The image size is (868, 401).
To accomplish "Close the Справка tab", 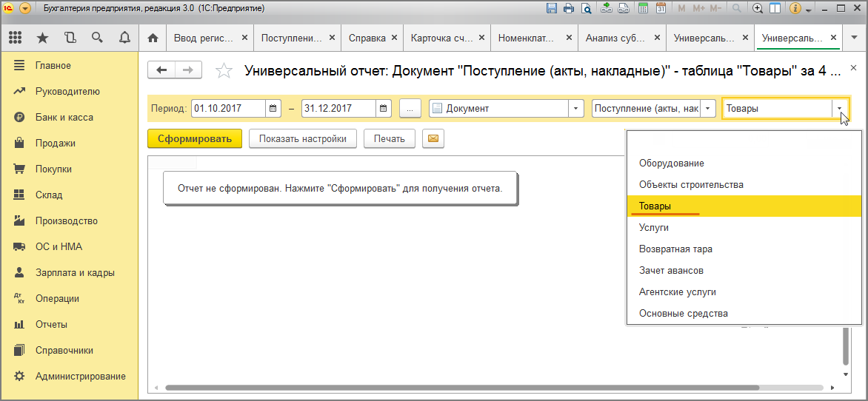I will coord(394,38).
